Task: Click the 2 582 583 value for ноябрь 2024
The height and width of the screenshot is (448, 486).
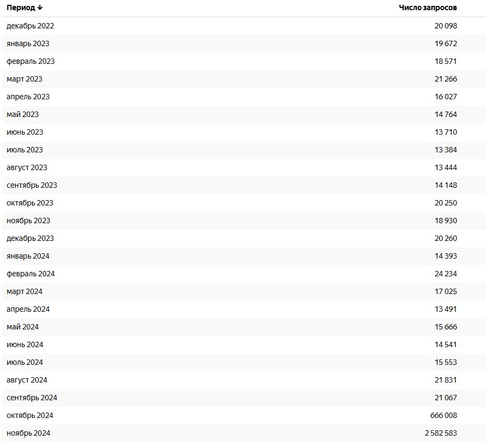Action: [x=441, y=433]
